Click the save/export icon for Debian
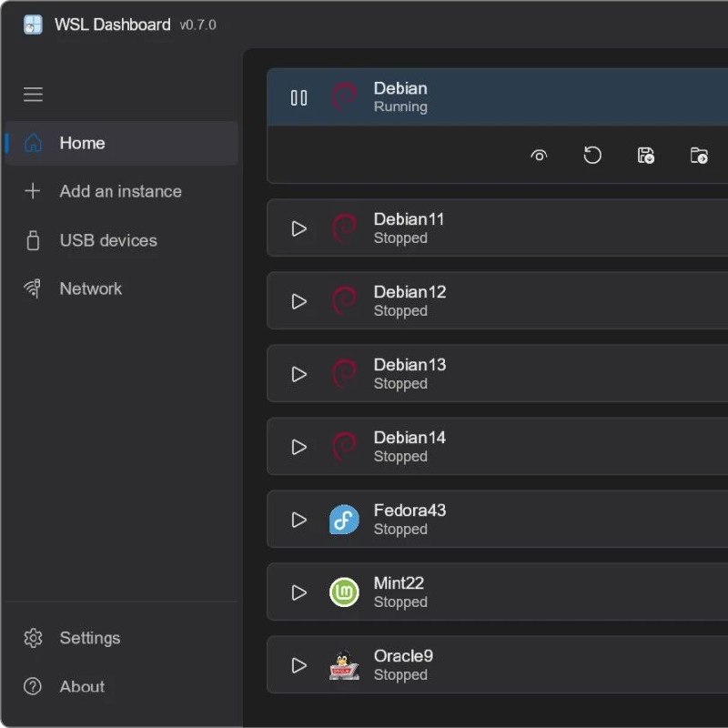 coord(646,155)
